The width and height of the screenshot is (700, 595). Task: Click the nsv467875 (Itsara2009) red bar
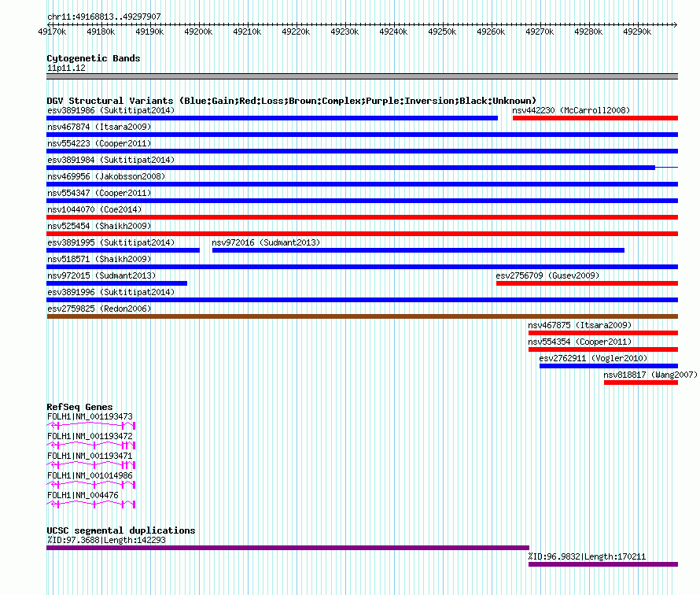click(x=603, y=333)
